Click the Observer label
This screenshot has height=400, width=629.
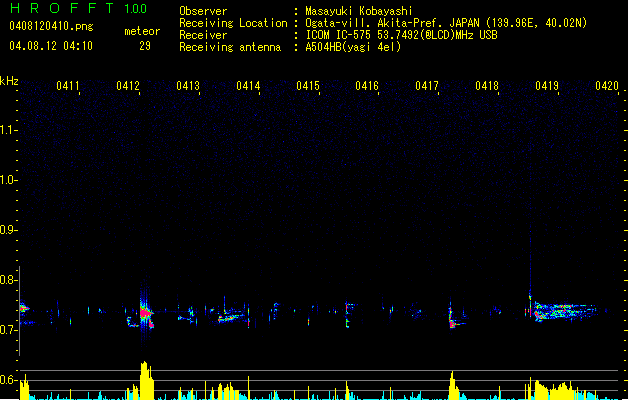203,11
